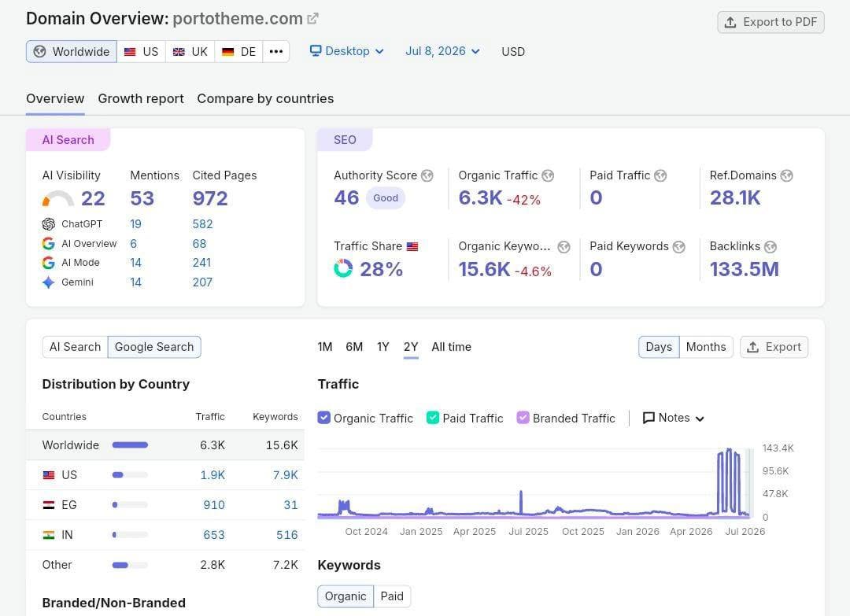The width and height of the screenshot is (850, 616).
Task: Open Compare by countries tab
Action: click(266, 98)
